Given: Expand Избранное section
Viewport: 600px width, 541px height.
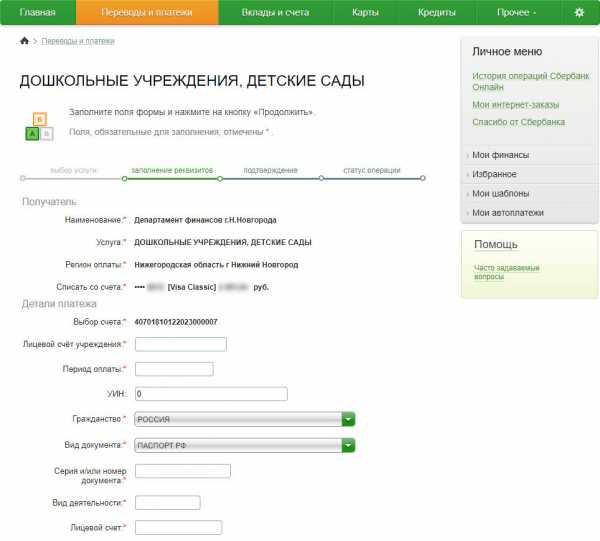Looking at the screenshot, I should point(494,174).
